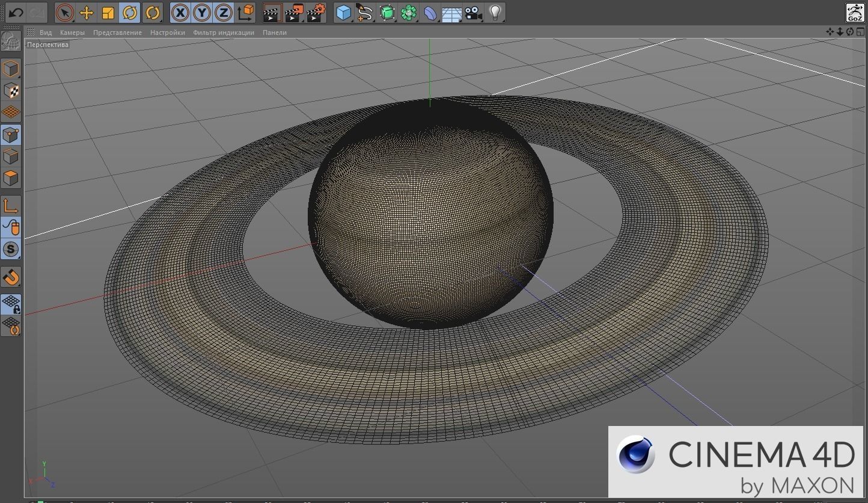The height and width of the screenshot is (503, 868).
Task: Open the Настройки menu
Action: [167, 32]
